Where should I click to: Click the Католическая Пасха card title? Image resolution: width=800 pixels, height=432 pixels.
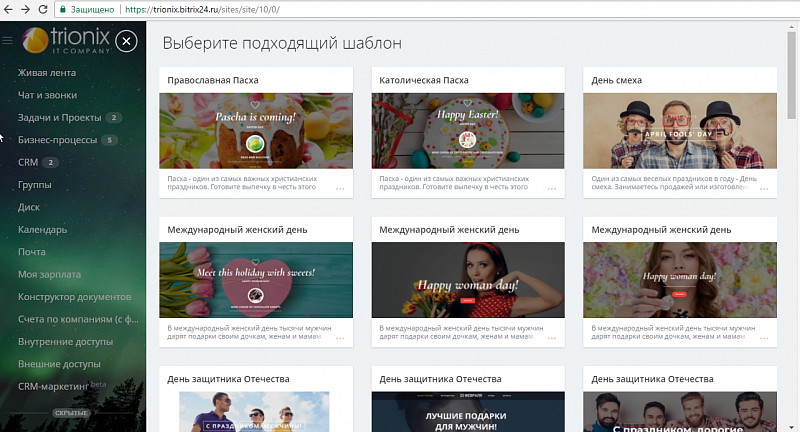click(423, 80)
